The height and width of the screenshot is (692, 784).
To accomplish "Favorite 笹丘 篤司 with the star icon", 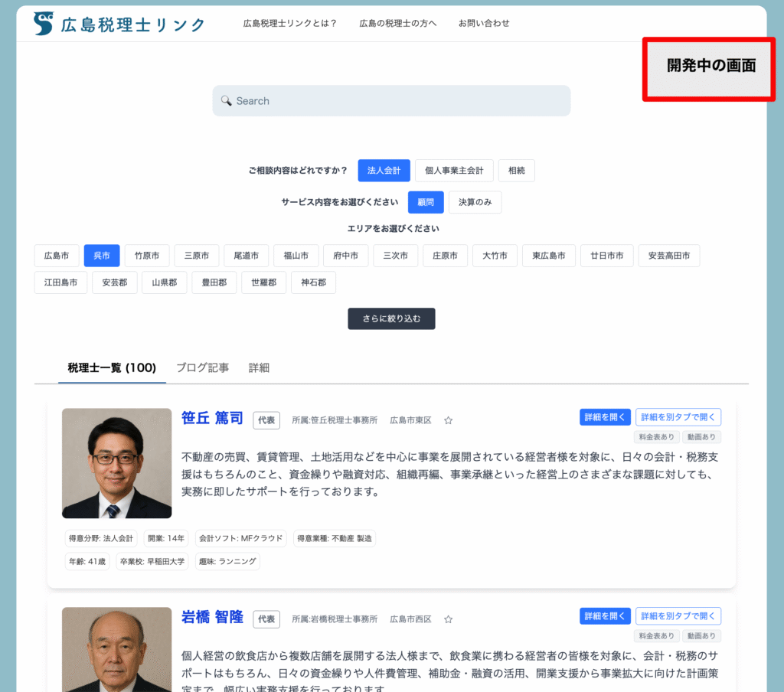I will (x=449, y=420).
